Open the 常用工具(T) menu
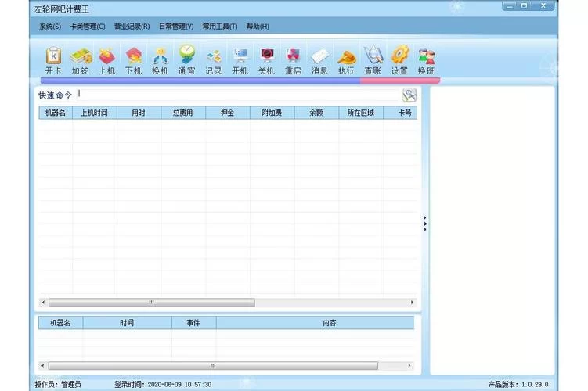The height and width of the screenshot is (391, 588). point(220,27)
